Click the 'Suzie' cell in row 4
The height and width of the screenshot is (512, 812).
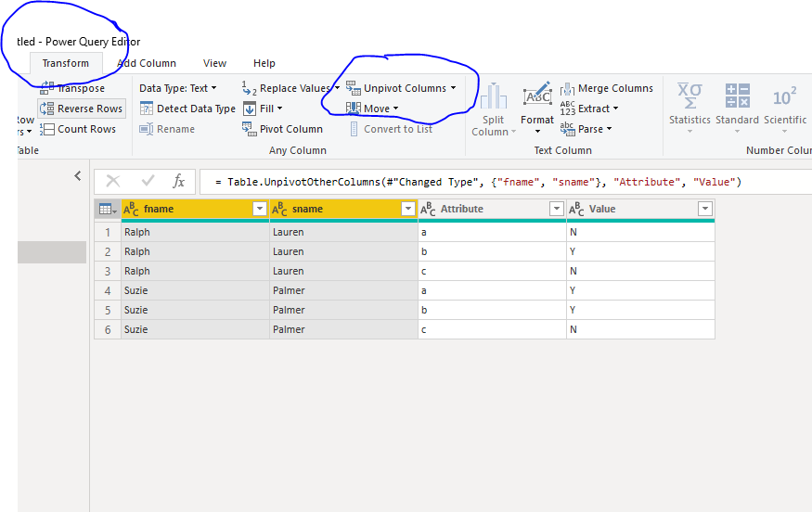coord(195,290)
